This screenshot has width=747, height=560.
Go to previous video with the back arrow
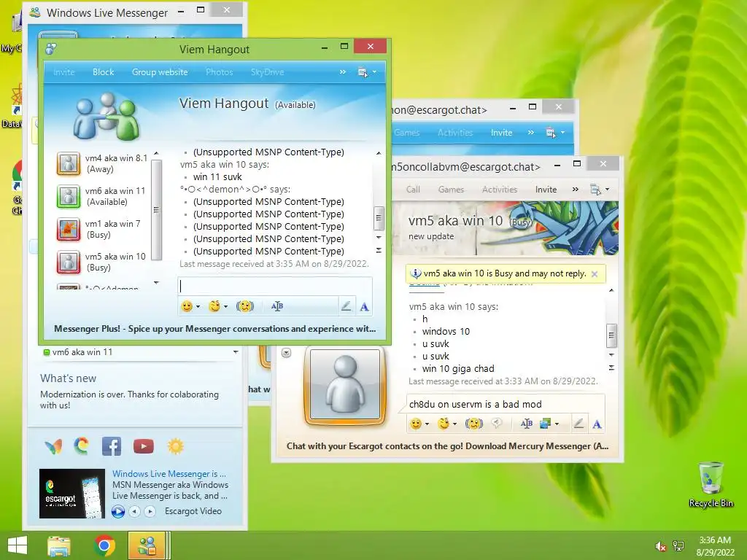[135, 511]
